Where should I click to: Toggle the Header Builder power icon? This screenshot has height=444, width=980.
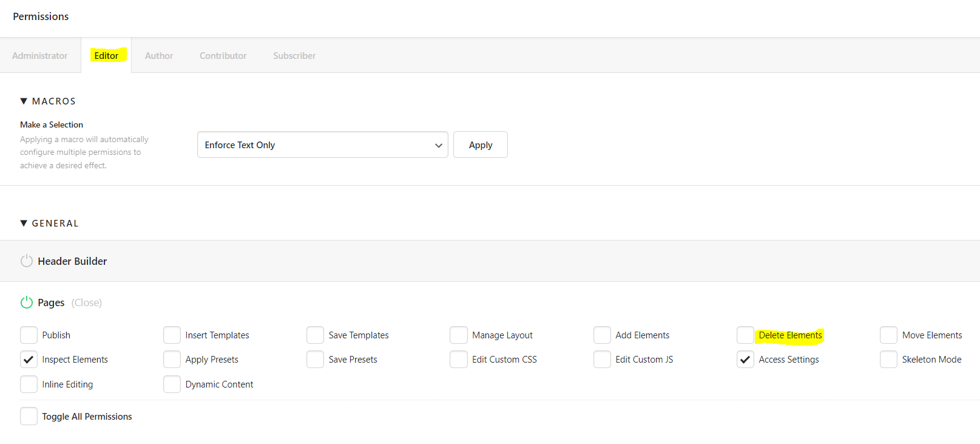tap(27, 261)
